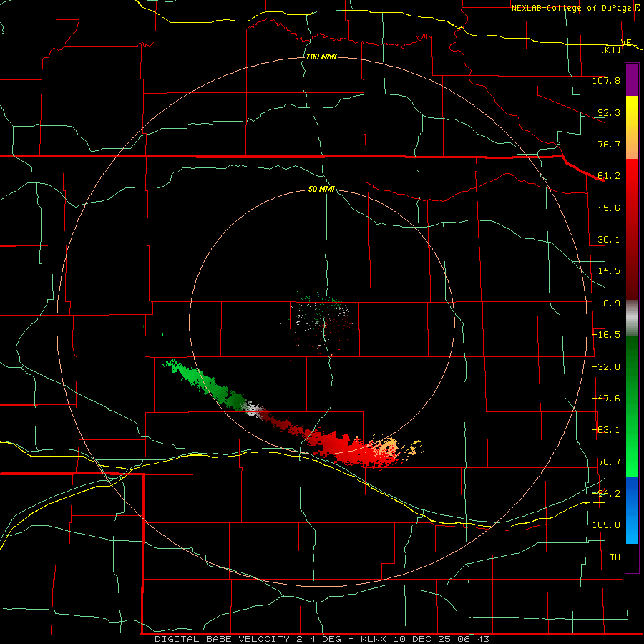Select the -32.0 legend value
Screen dimensions: 644x644
pos(606,367)
